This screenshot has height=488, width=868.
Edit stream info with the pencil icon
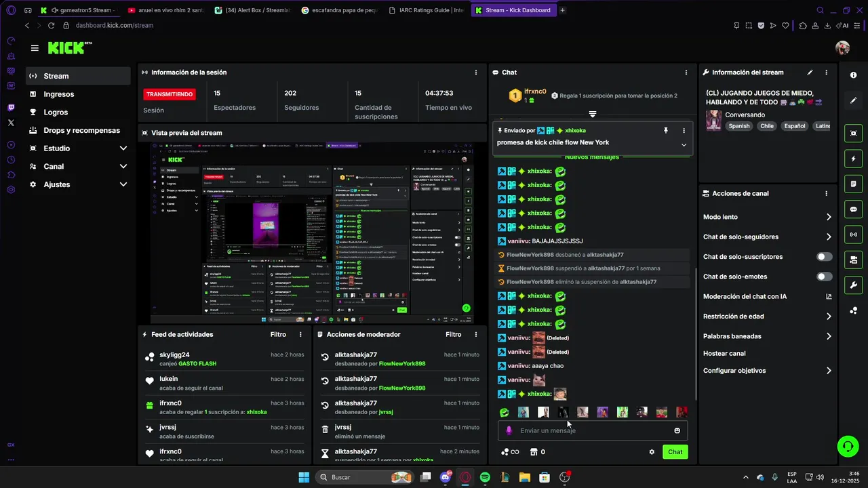click(x=810, y=72)
